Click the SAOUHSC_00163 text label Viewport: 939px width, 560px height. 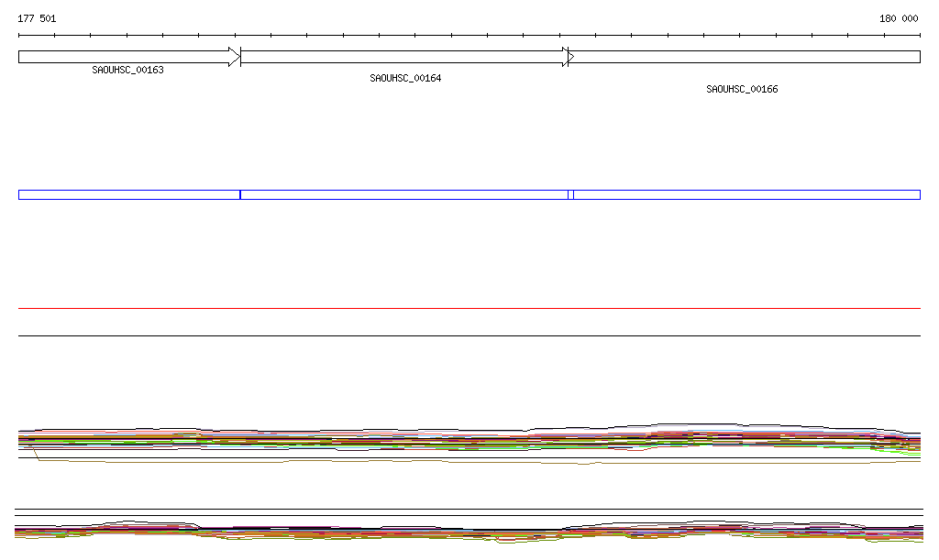pyautogui.click(x=127, y=71)
